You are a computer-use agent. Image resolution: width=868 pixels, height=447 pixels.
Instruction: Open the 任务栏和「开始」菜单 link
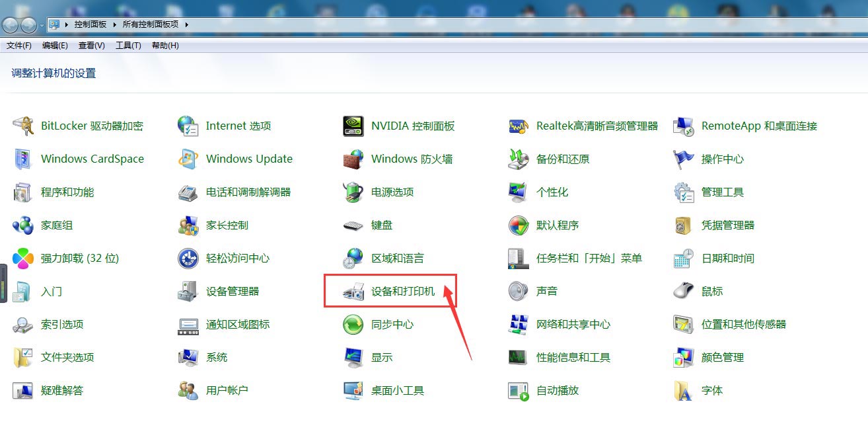tap(589, 258)
